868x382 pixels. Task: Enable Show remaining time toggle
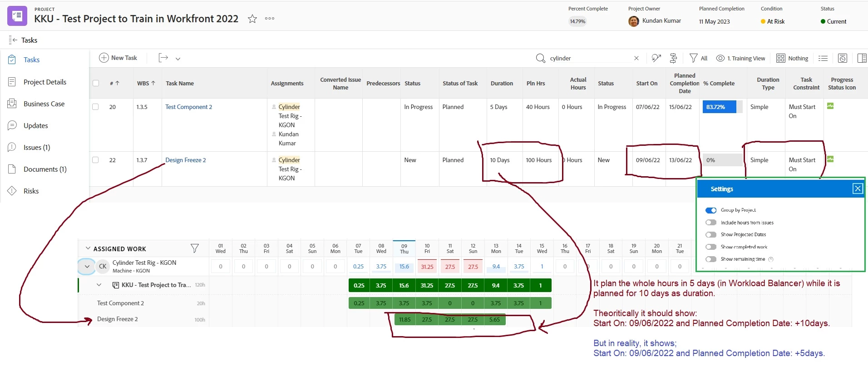point(711,259)
